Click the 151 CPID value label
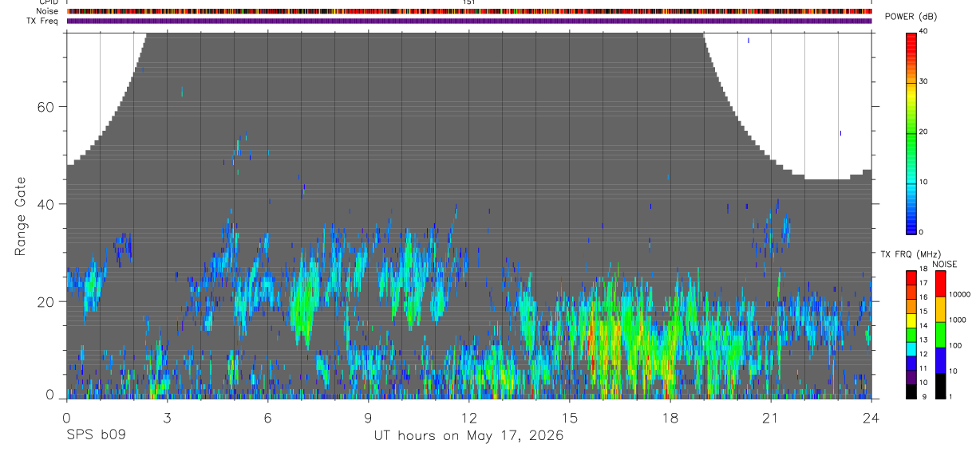This screenshot has width=980, height=452. (x=468, y=2)
